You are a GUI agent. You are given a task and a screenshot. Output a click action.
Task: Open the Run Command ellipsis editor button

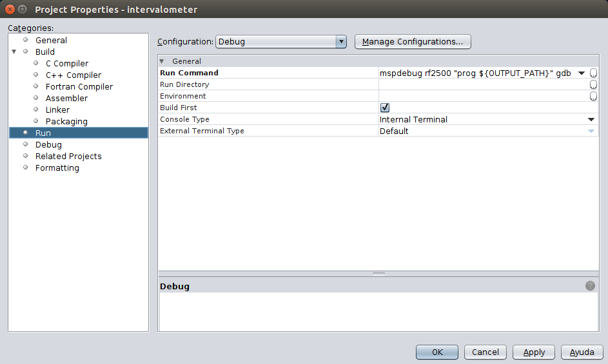pos(593,73)
